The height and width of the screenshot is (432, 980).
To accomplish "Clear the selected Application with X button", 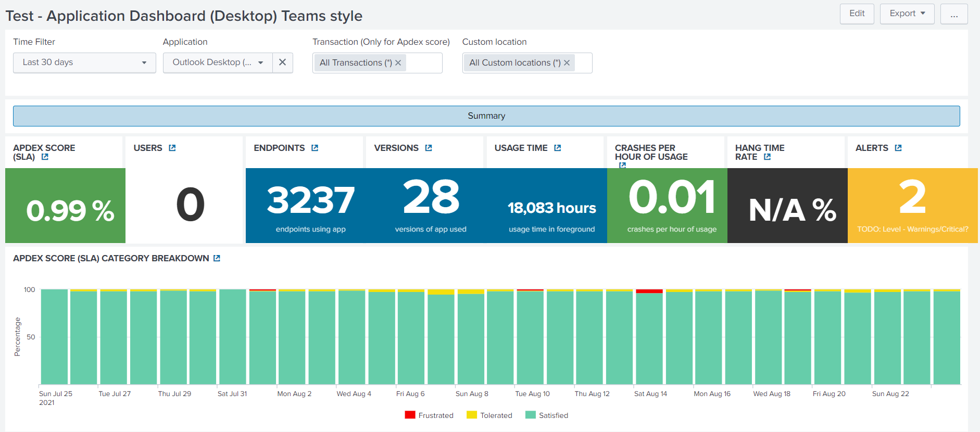I will coord(282,62).
